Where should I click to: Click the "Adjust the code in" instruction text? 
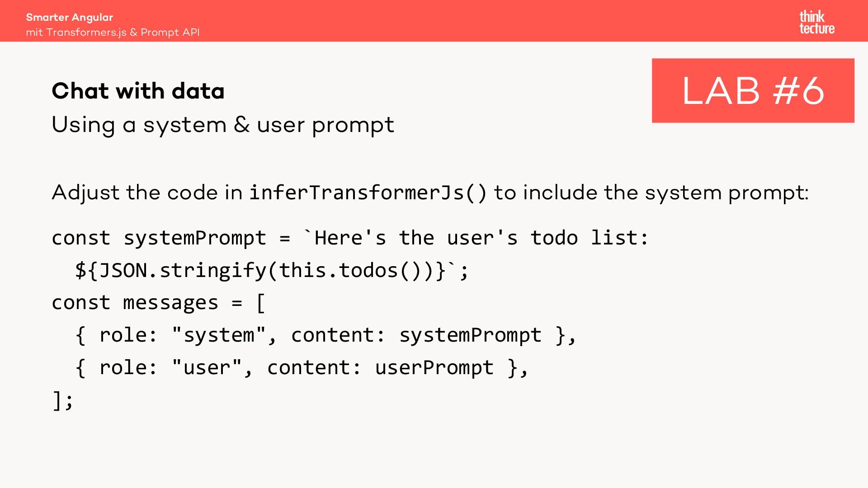[x=147, y=193]
